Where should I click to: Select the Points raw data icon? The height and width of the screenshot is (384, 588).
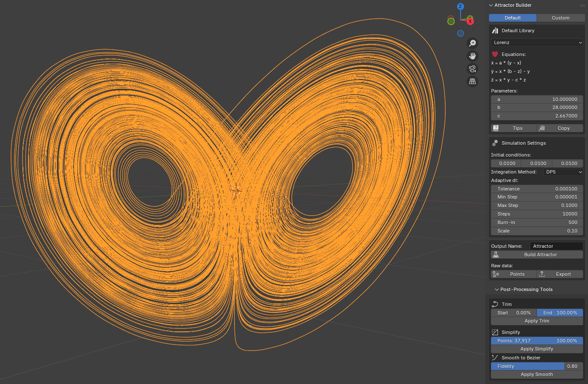pyautogui.click(x=495, y=274)
